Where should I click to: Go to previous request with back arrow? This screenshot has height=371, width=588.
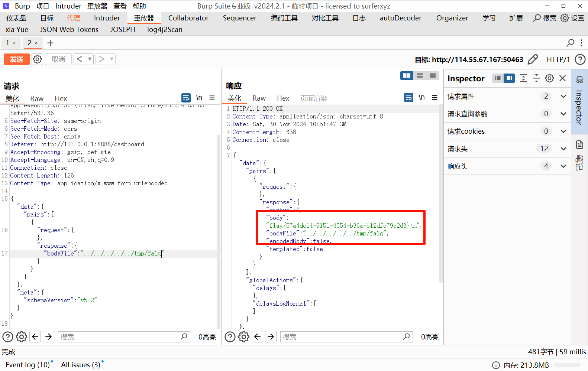[80, 59]
